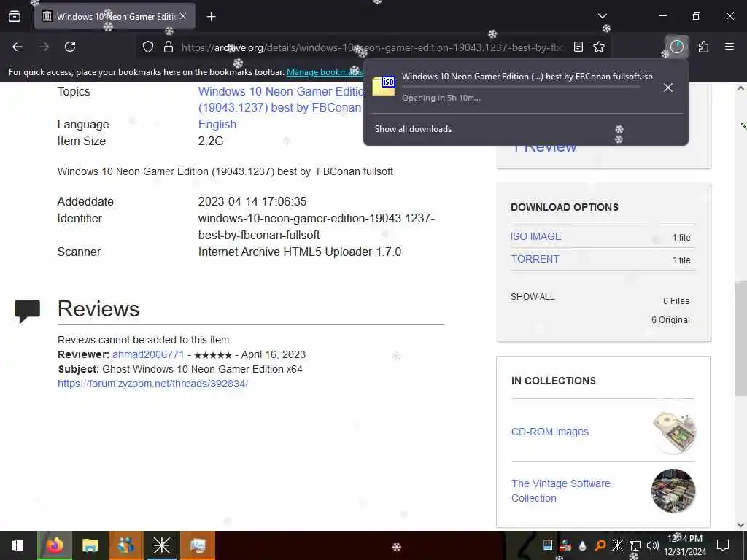Open the notification center icon

[x=723, y=545]
